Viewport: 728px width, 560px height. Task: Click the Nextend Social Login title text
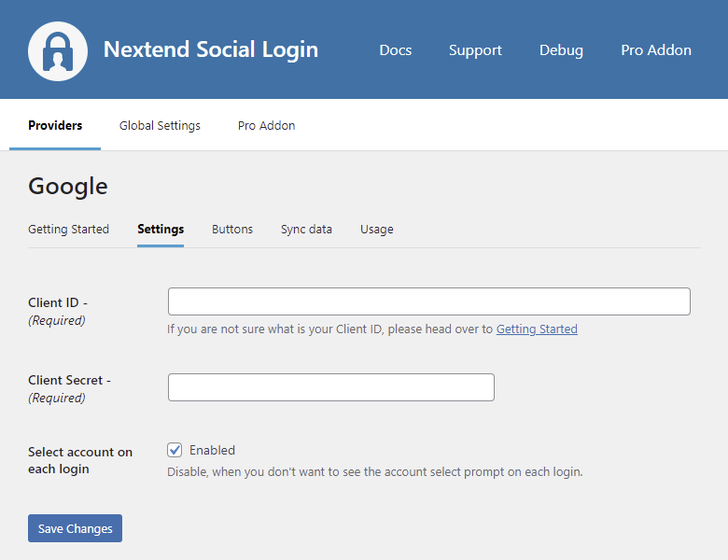pyautogui.click(x=210, y=49)
